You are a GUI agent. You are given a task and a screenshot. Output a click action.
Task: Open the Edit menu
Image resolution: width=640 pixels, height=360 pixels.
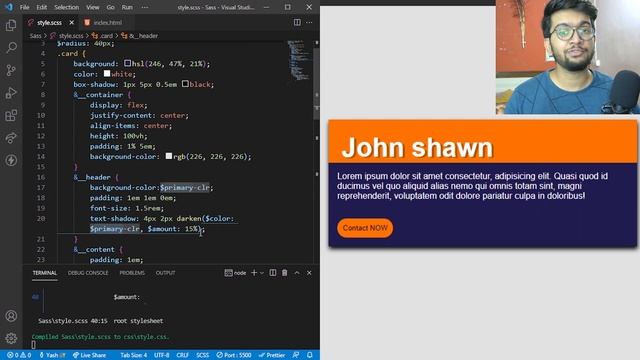pos(42,7)
